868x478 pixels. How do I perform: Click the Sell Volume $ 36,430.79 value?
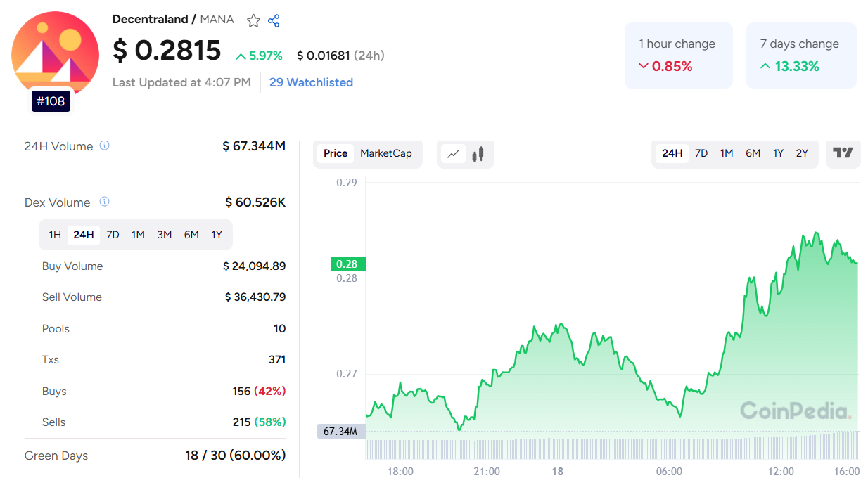pos(255,297)
